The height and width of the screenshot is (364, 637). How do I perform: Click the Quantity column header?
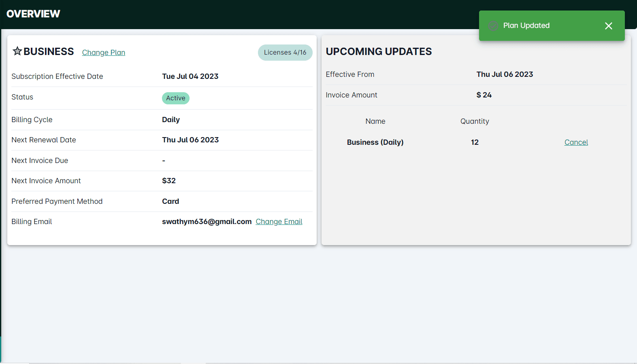tap(475, 121)
